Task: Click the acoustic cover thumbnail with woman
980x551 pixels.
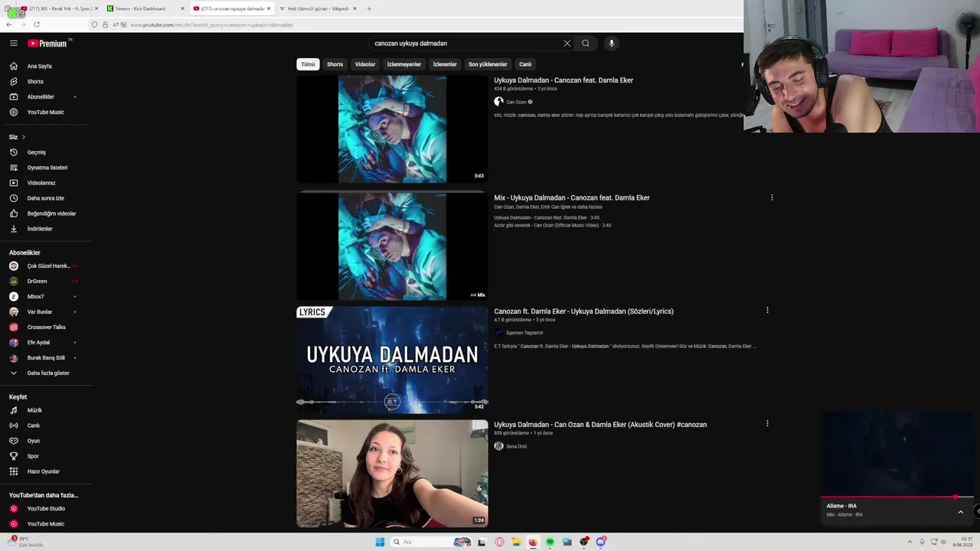Action: click(x=392, y=474)
